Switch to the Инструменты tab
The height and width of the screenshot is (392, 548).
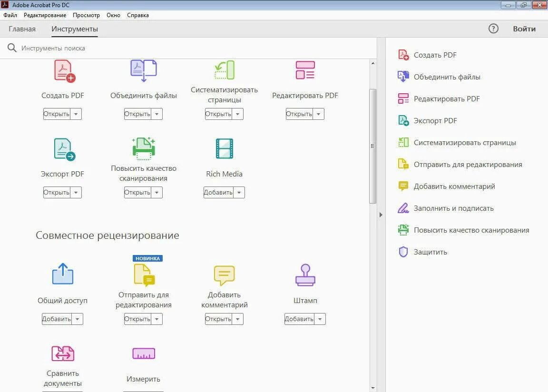(74, 29)
